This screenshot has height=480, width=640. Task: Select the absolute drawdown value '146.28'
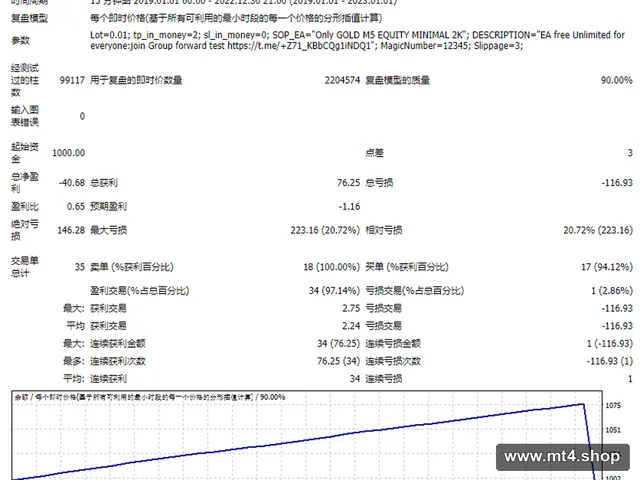(x=71, y=230)
